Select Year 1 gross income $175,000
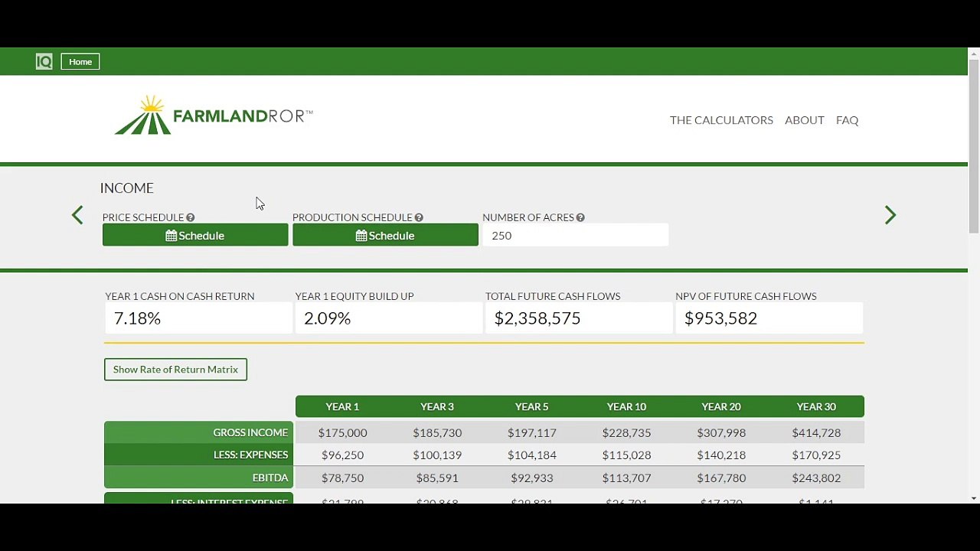Image resolution: width=980 pixels, height=551 pixels. pyautogui.click(x=342, y=432)
